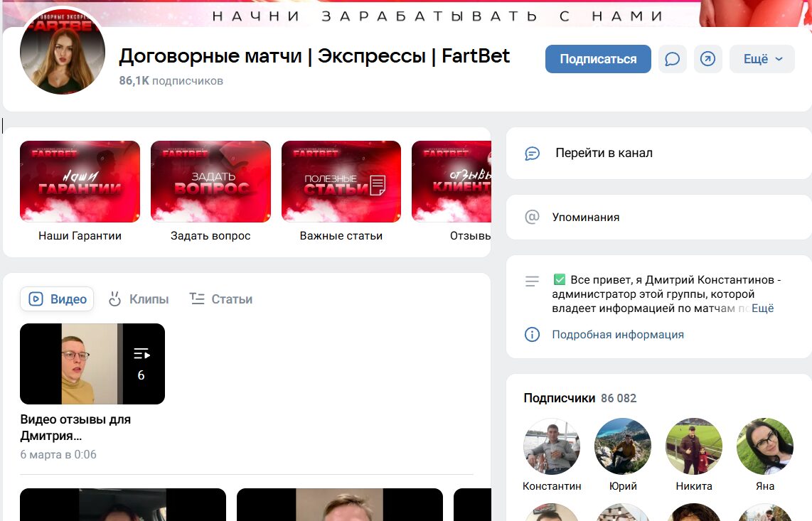The image size is (812, 521).
Task: Switch to the Клипы tab
Action: point(138,299)
